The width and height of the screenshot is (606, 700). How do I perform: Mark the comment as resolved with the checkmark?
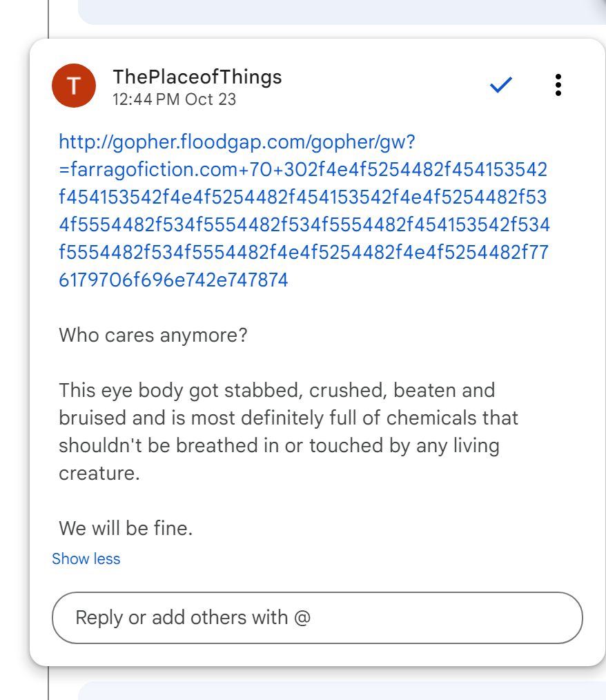point(500,85)
